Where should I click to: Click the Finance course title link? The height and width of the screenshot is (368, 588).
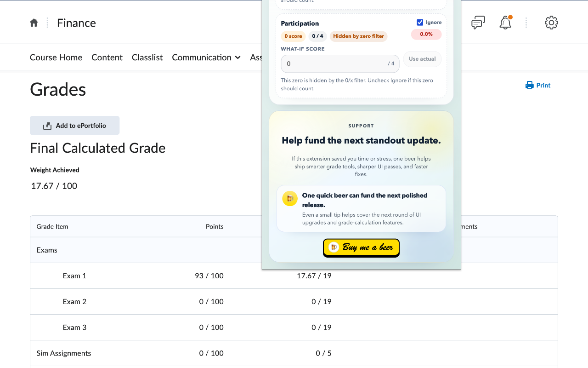click(x=76, y=23)
